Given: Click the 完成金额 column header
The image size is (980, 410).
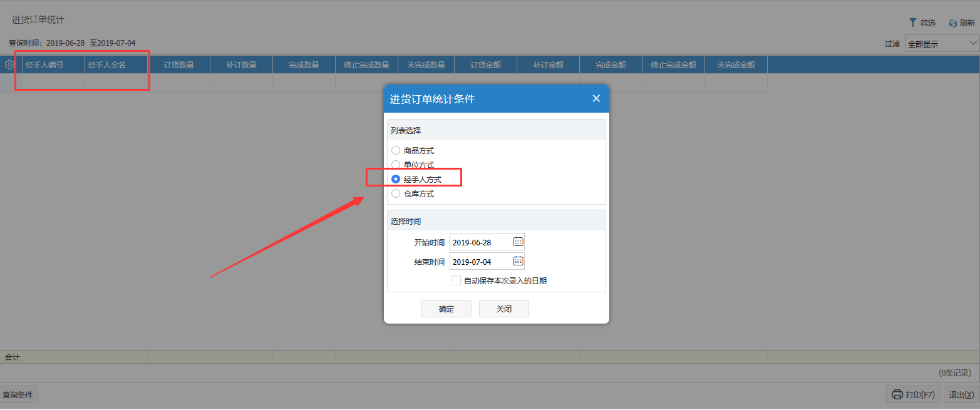Looking at the screenshot, I should 611,64.
